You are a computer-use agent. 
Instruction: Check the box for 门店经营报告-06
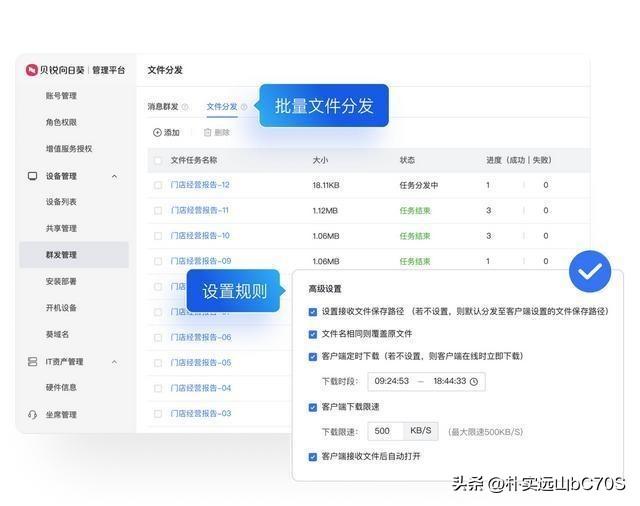[158, 337]
